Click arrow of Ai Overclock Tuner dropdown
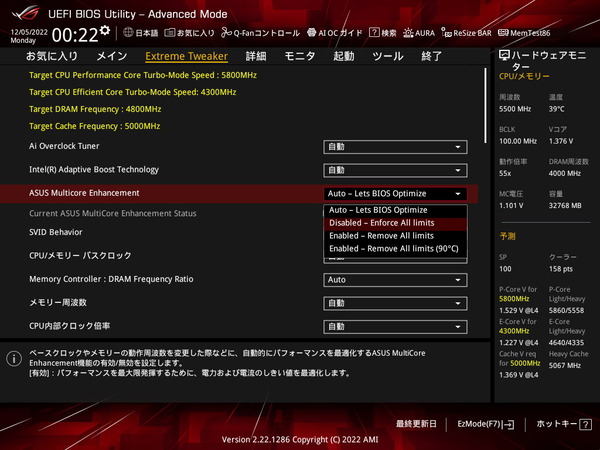This screenshot has width=600, height=450. pyautogui.click(x=458, y=147)
